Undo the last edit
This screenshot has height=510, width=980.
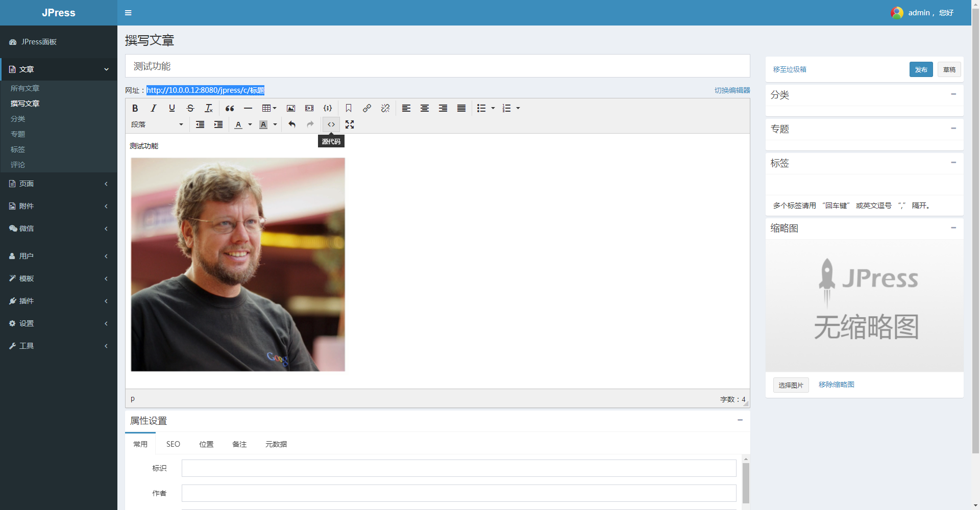[x=292, y=124]
